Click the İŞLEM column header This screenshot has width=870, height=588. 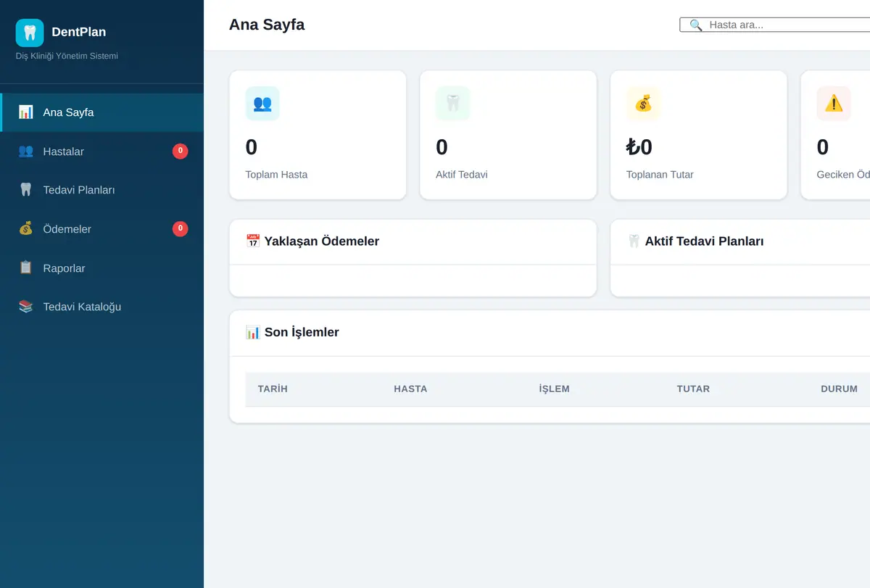[x=554, y=389]
